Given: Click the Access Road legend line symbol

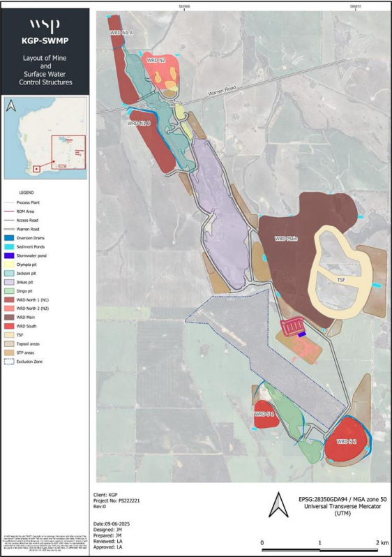Looking at the screenshot, I should 9,221.
